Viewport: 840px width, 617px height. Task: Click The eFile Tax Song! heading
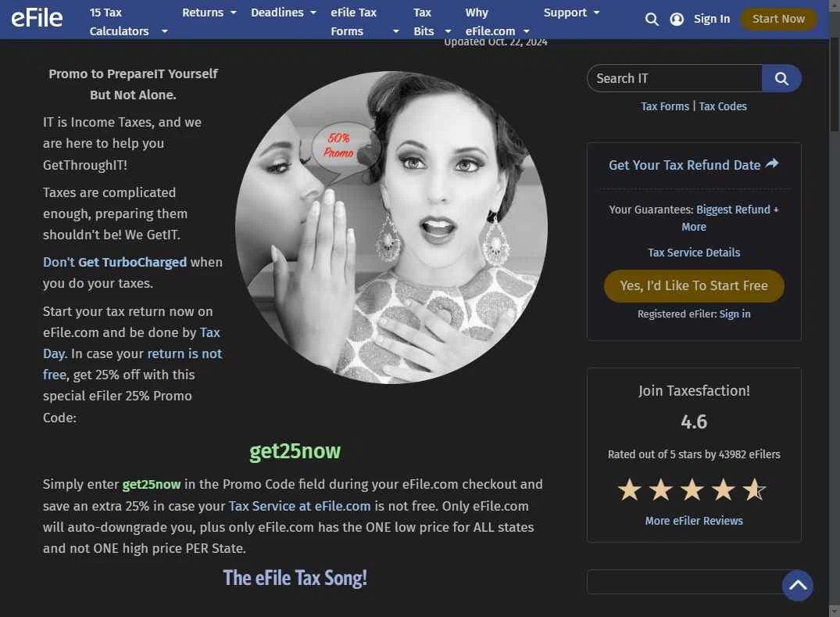(x=295, y=578)
